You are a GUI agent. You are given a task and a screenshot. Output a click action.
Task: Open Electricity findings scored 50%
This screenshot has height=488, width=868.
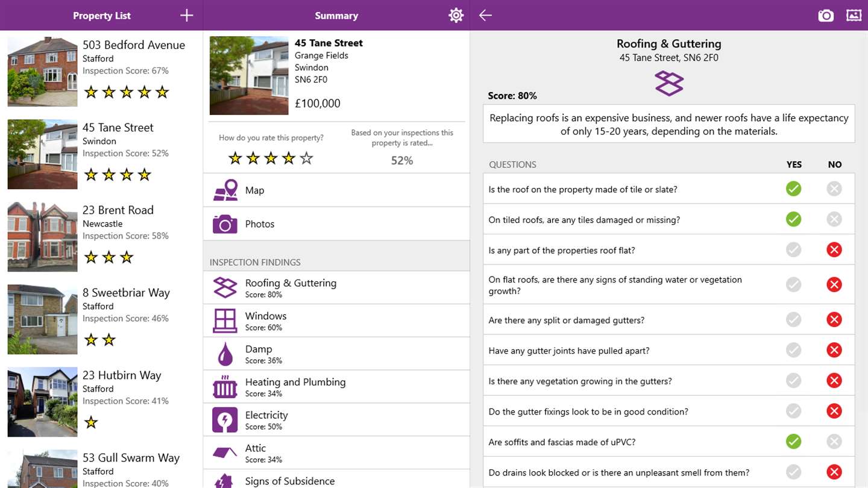[336, 420]
